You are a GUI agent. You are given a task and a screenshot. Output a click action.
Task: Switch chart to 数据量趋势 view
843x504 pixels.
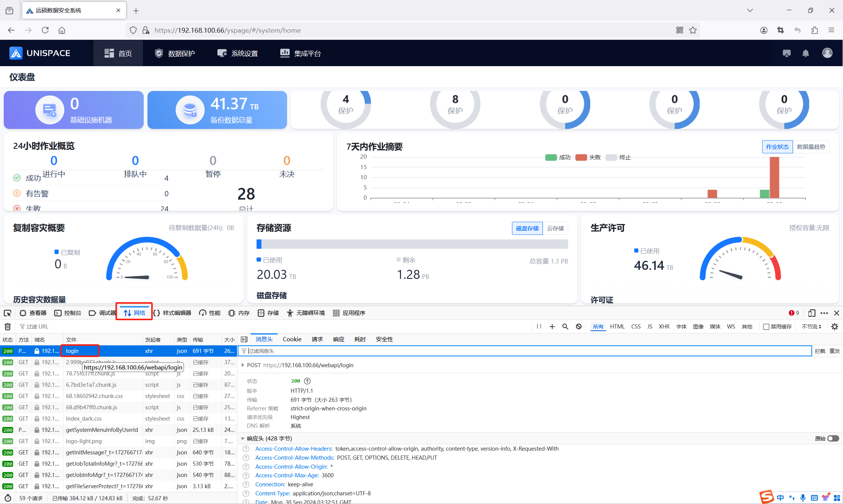811,147
